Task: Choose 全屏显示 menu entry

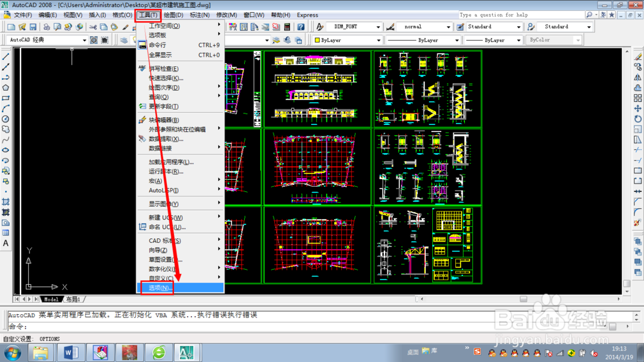Action: click(181, 55)
